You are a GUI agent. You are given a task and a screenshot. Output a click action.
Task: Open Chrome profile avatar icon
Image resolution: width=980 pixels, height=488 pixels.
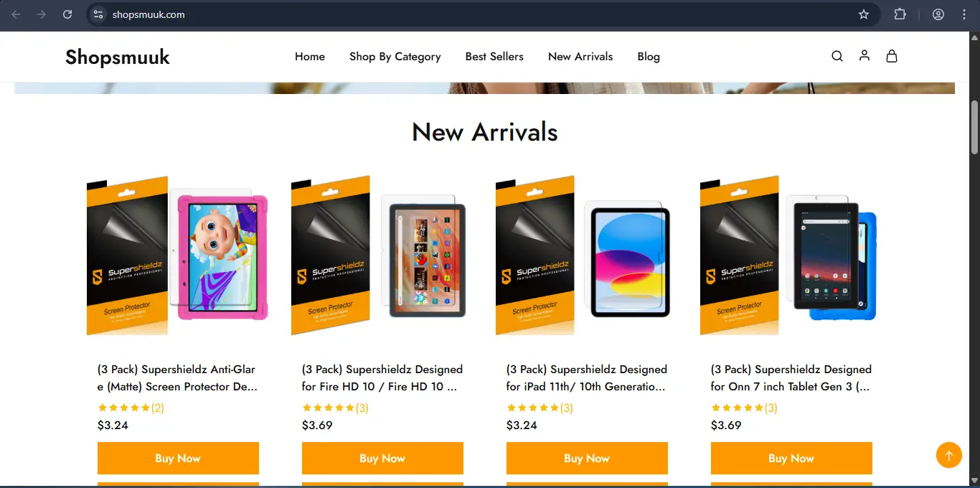938,14
